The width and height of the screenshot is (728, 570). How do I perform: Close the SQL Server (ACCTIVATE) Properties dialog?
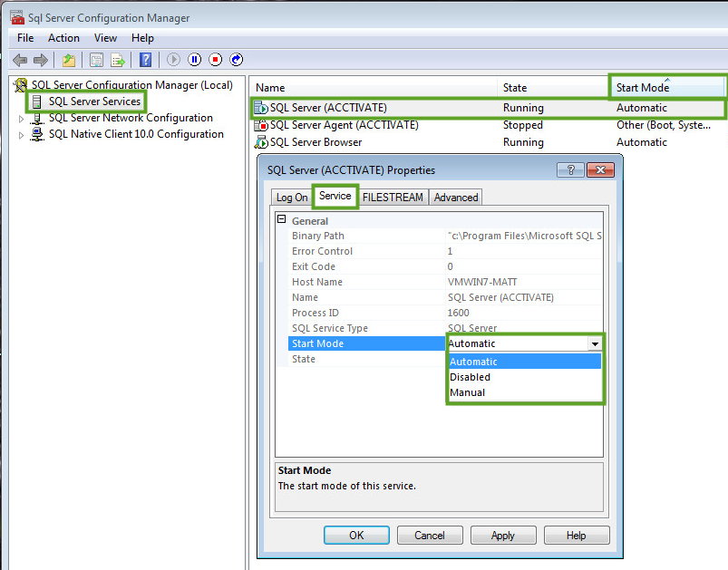click(600, 169)
